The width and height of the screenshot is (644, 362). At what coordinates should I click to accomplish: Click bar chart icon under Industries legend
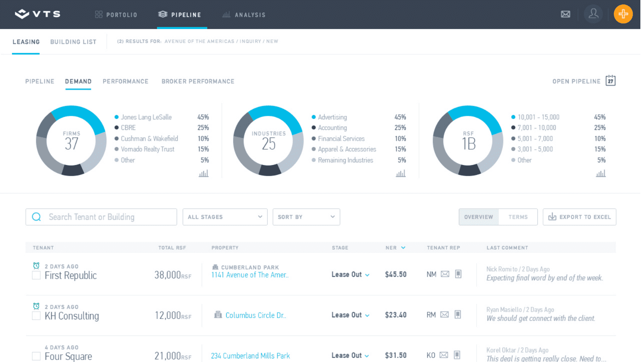(400, 173)
